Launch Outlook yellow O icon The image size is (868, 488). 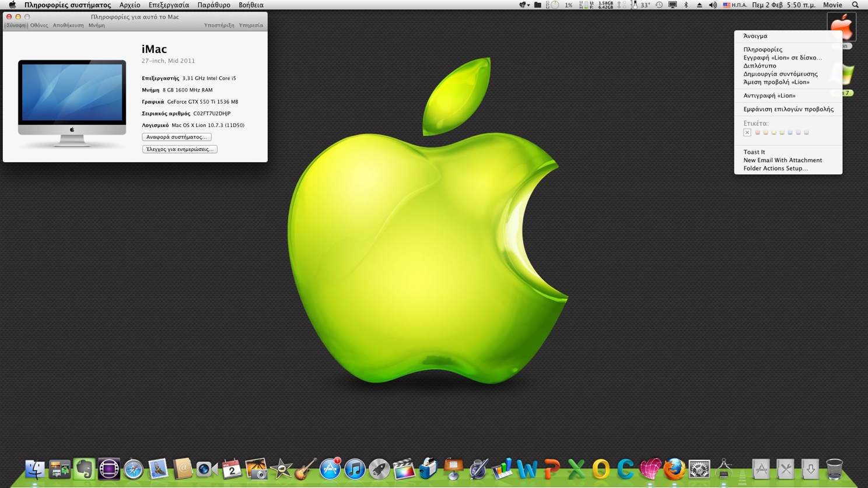coord(601,469)
